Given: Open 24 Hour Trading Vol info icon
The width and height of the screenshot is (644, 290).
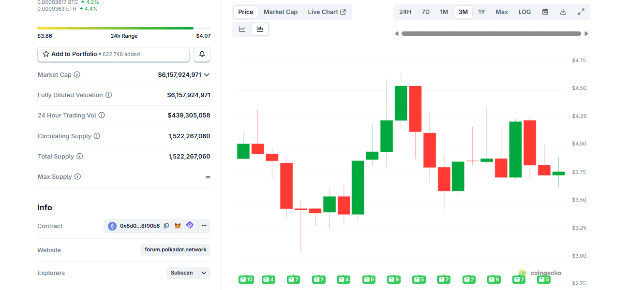Looking at the screenshot, I should (102, 116).
